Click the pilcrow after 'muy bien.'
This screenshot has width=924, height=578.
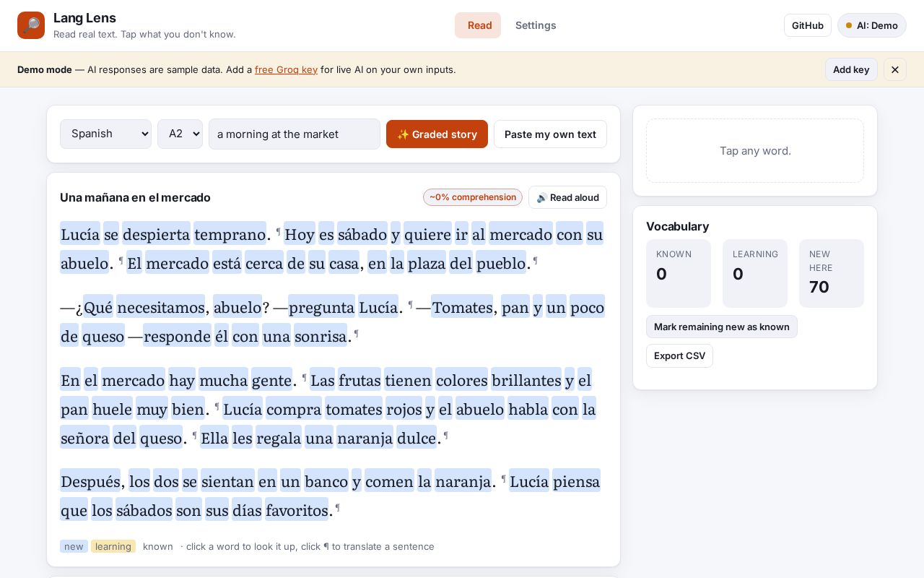(217, 407)
